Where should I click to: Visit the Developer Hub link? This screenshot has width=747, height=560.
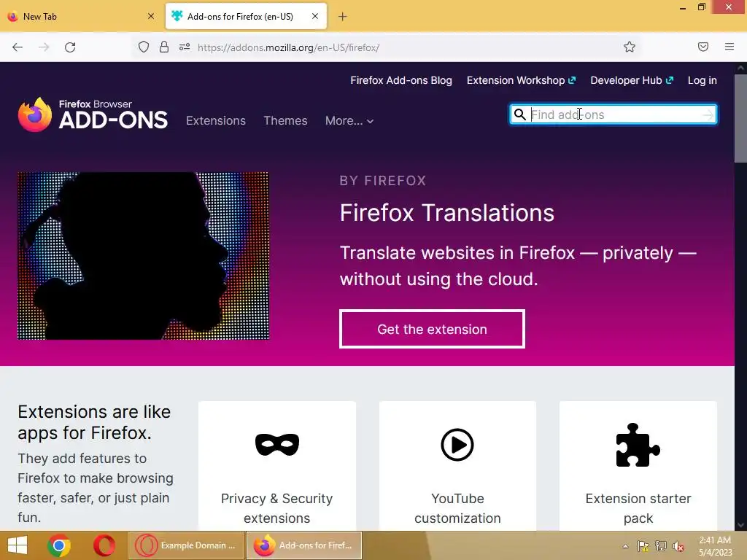632,80
